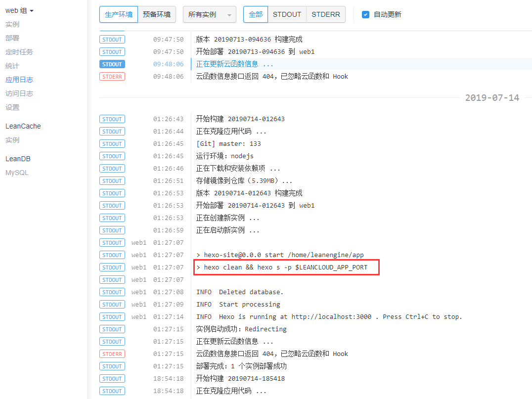Click timestamp 18:54:18 of 开始构建 row
The width and height of the screenshot is (532, 399).
[x=168, y=378]
